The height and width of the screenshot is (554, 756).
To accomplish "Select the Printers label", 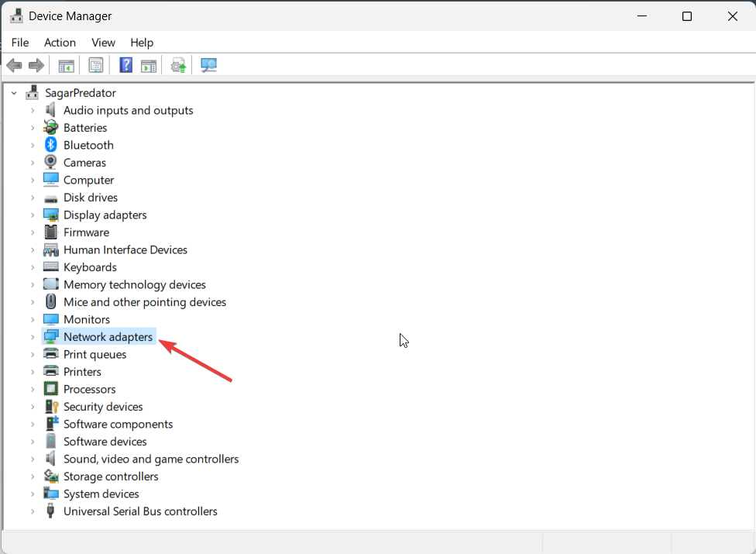I will [82, 372].
